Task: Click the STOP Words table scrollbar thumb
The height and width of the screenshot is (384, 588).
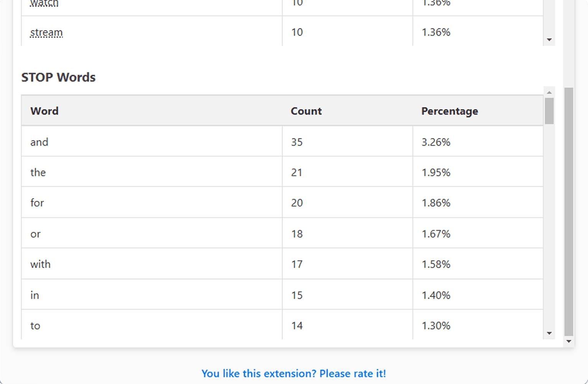Action: [549, 111]
